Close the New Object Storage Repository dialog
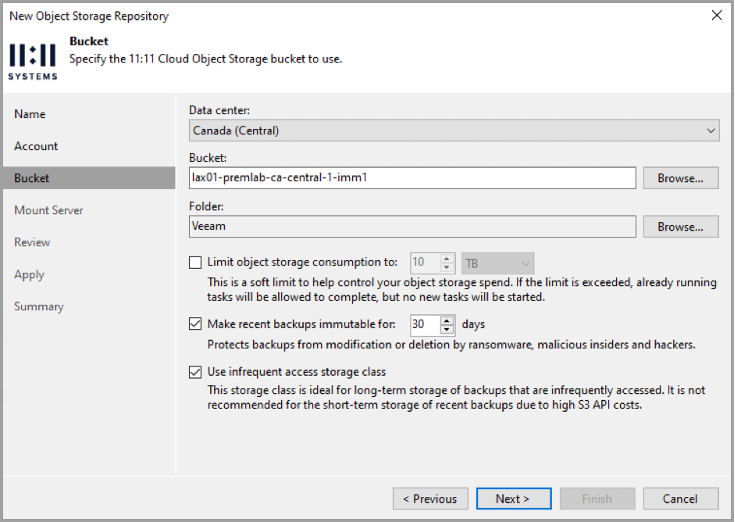 [x=716, y=15]
